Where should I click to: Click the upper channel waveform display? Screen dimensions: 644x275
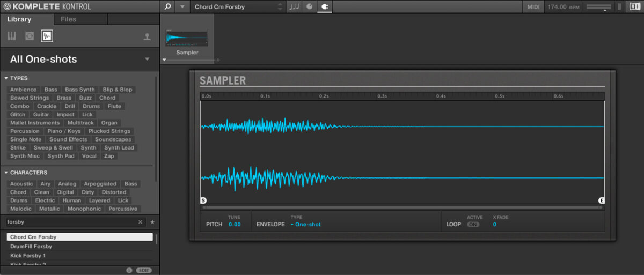click(402, 127)
